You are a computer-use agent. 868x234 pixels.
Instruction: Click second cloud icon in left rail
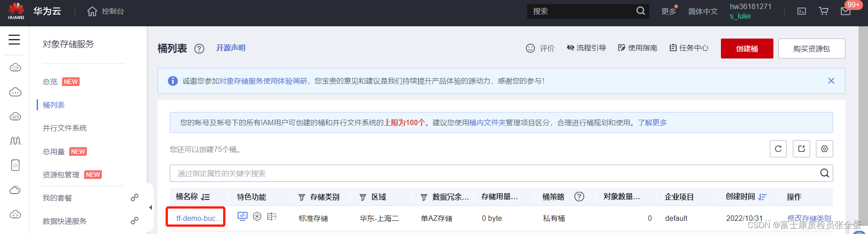[x=15, y=92]
